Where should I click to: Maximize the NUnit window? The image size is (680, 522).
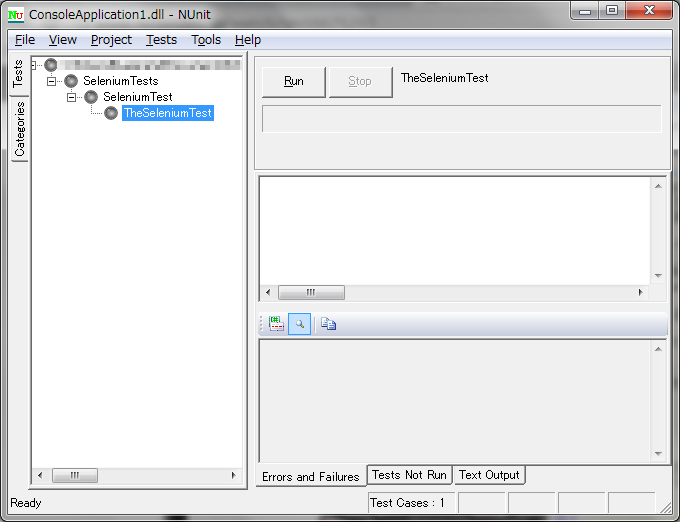(x=612, y=11)
